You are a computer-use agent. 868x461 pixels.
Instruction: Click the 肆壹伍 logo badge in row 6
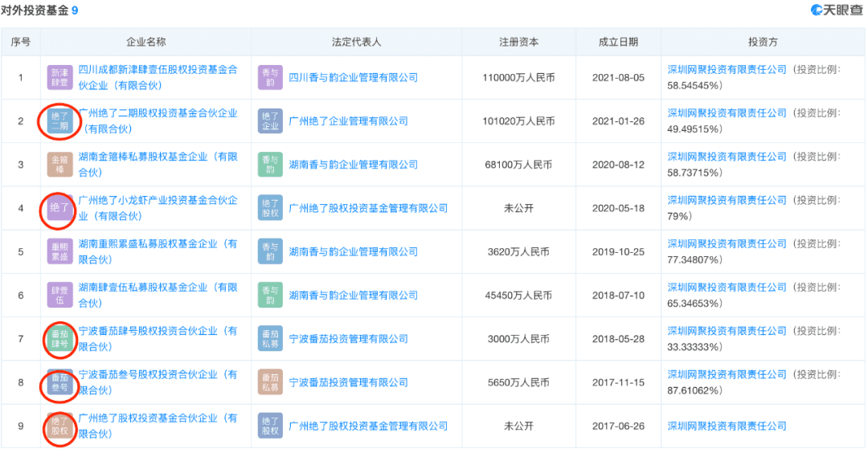click(59, 296)
